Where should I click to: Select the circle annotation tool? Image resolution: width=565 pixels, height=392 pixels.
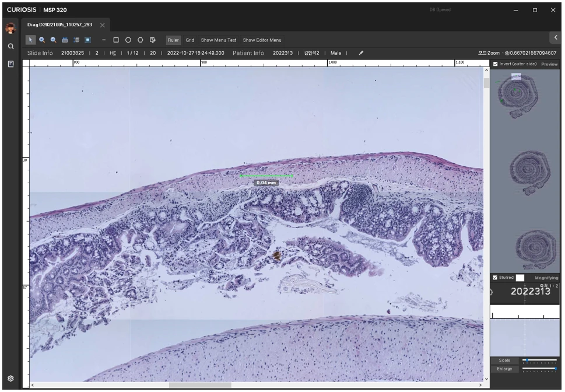128,40
